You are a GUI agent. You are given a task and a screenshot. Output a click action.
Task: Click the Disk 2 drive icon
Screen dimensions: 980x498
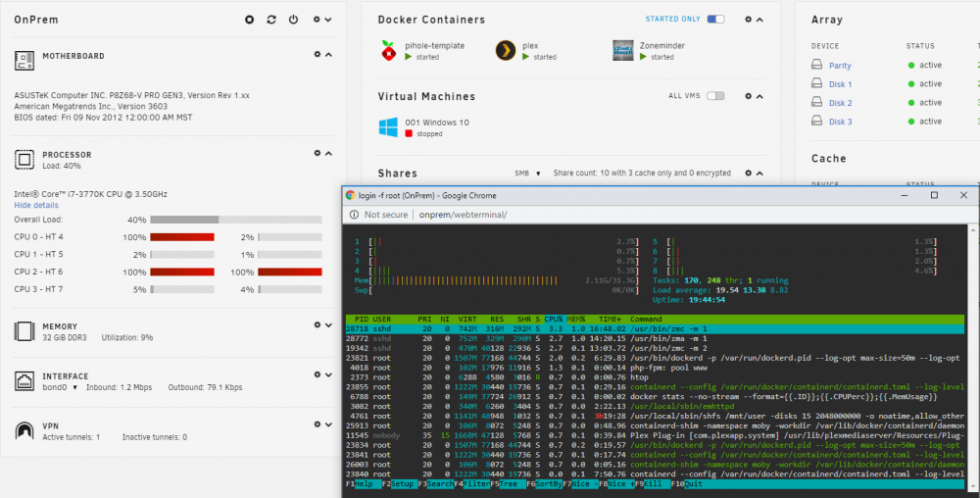pyautogui.click(x=817, y=102)
